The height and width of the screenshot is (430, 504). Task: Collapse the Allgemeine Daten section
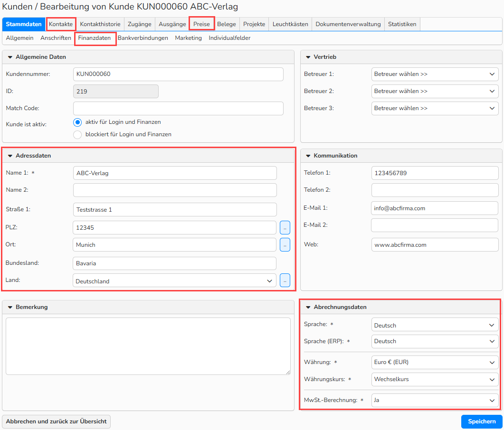coord(10,57)
